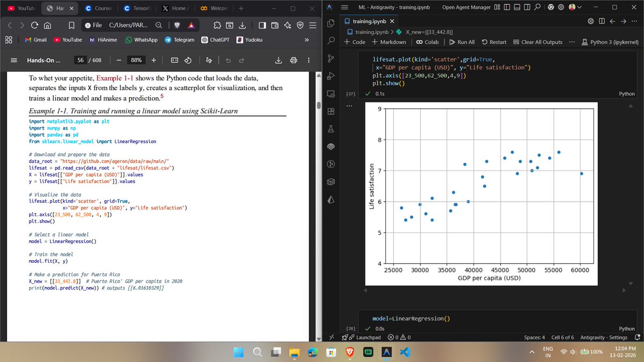This screenshot has height=362, width=644.
Task: Run All notebook cells
Action: (462, 42)
